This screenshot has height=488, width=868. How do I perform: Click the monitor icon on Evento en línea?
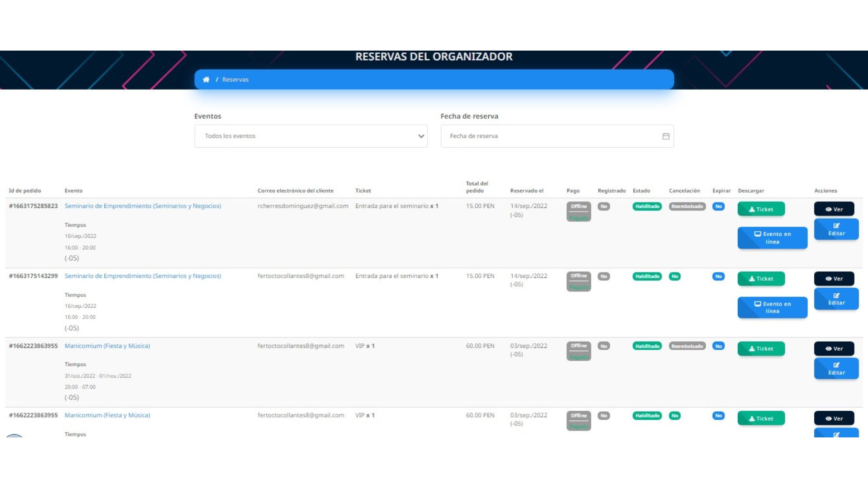click(x=759, y=234)
